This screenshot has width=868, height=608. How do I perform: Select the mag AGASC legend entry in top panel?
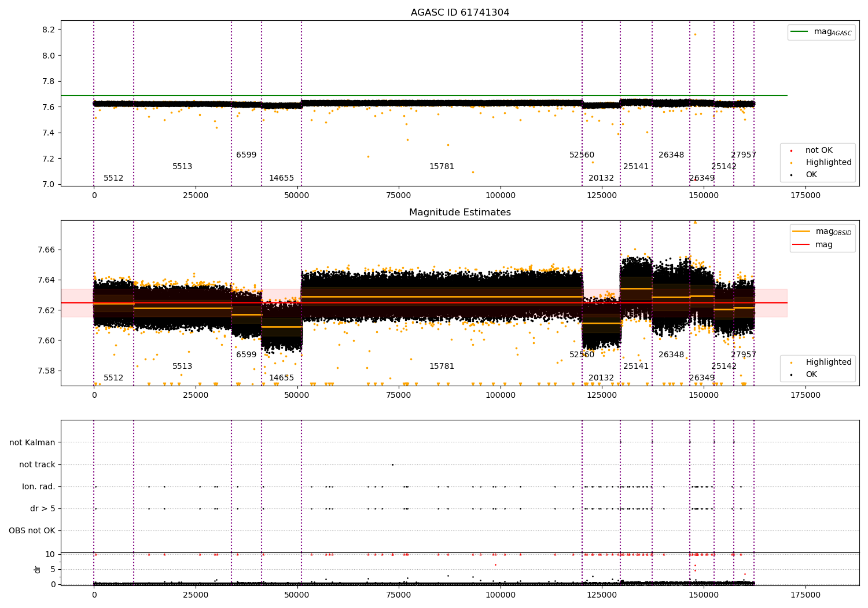click(822, 32)
